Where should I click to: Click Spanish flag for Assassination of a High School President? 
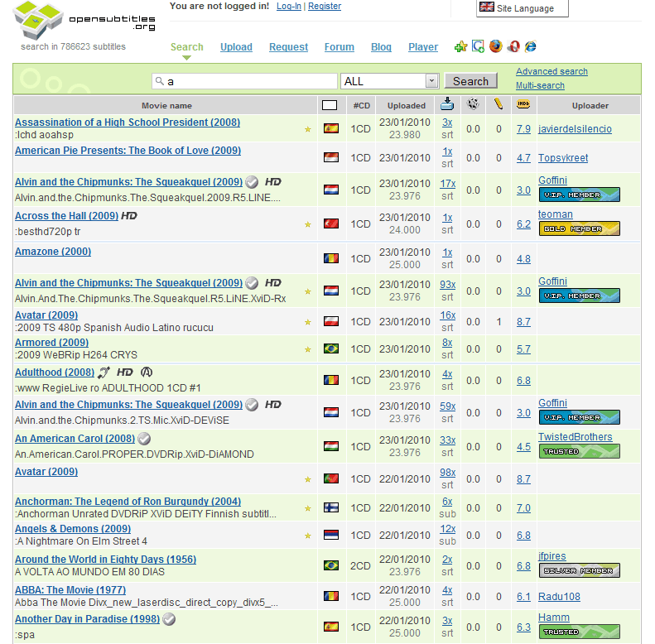click(331, 128)
